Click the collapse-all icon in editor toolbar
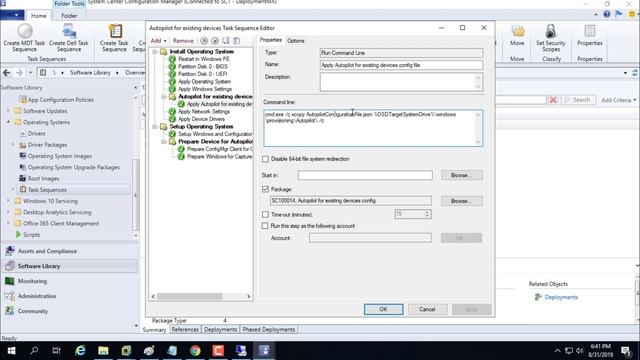The width and height of the screenshot is (640, 360). coord(236,41)
